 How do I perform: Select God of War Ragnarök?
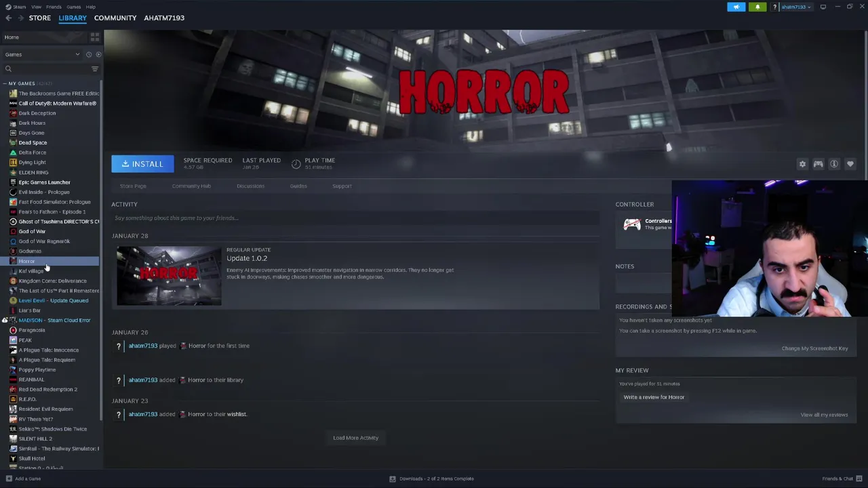44,241
